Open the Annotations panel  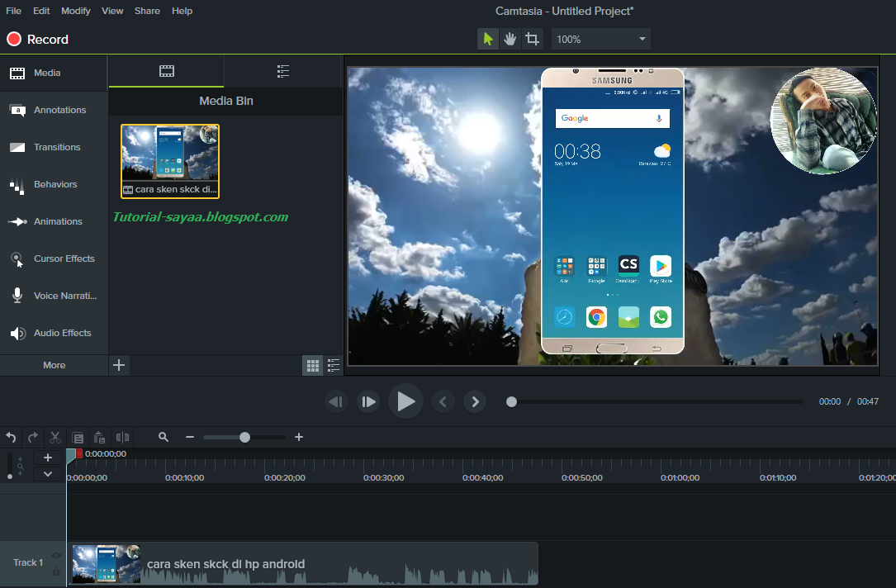point(54,111)
